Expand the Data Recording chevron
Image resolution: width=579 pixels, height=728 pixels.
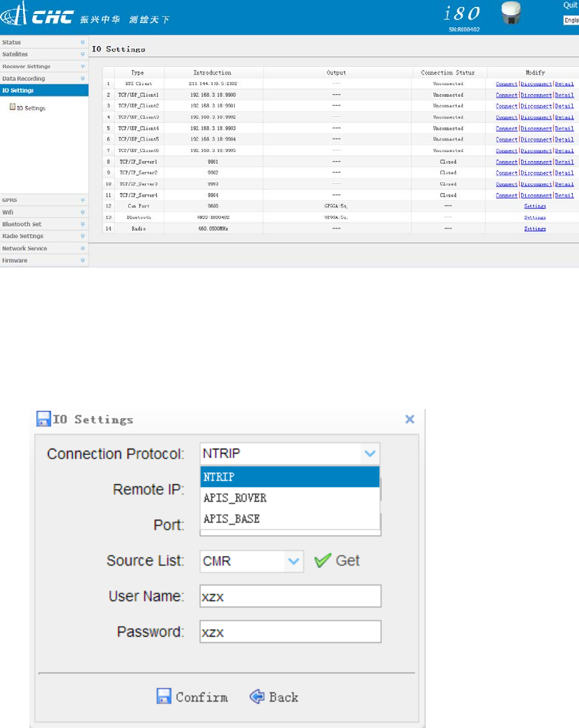point(83,79)
